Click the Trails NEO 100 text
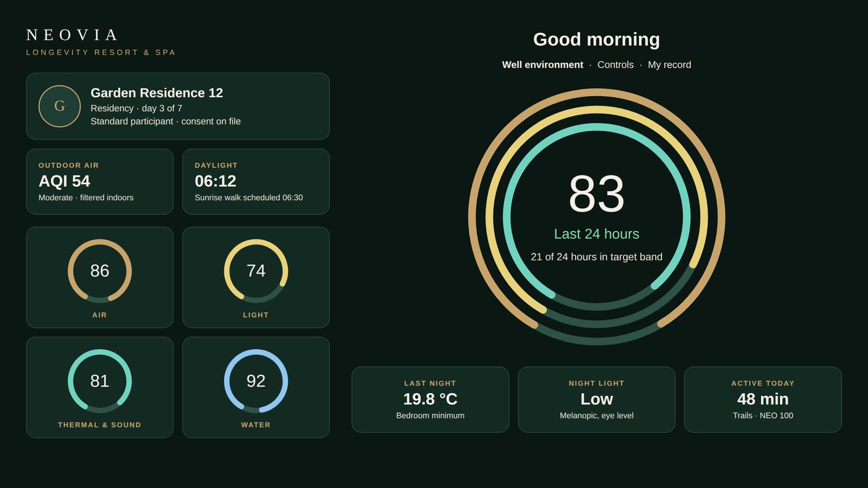This screenshot has width=868, height=488. 763,416
